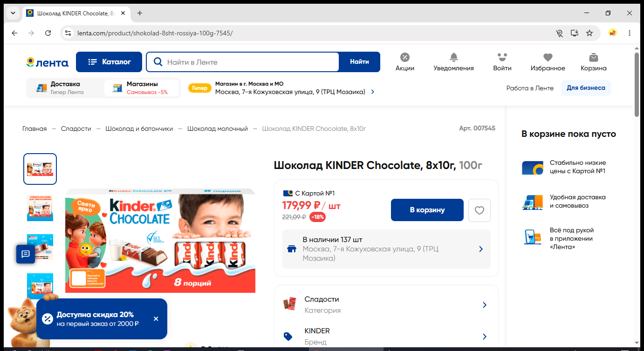
Task: Open the Корзина cart icon
Action: click(x=593, y=62)
